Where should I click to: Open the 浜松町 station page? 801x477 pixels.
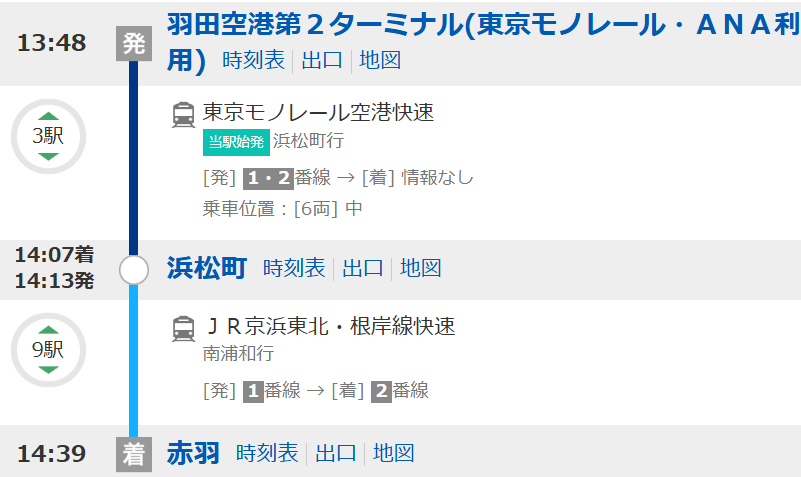pos(207,268)
